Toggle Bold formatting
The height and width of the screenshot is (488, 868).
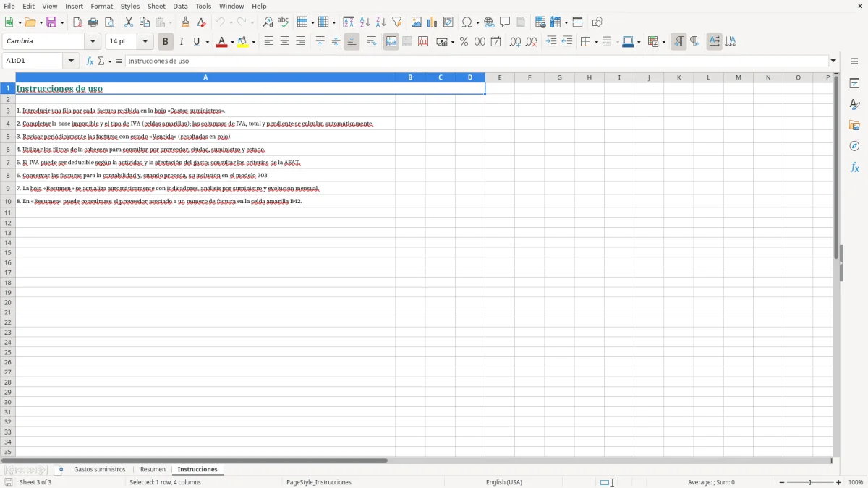pyautogui.click(x=165, y=42)
